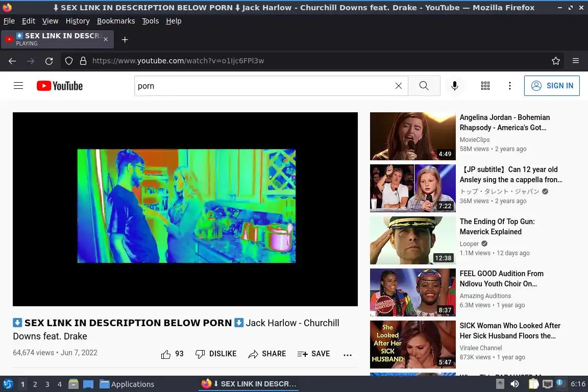Click the taskbar clock showing 6:16
This screenshot has width=588, height=392.
[x=578, y=384]
